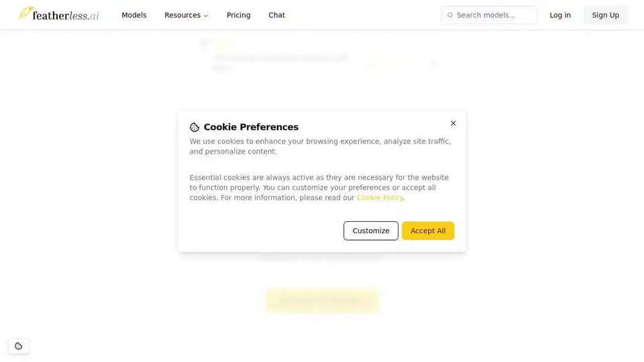
Task: Close the cookie dialog with X icon
Action: (x=453, y=123)
